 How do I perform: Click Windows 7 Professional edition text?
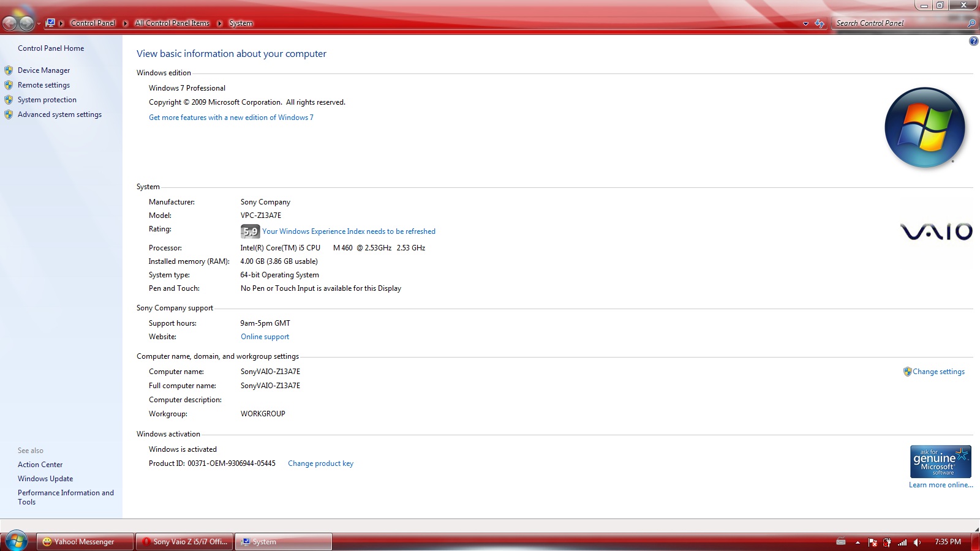187,88
